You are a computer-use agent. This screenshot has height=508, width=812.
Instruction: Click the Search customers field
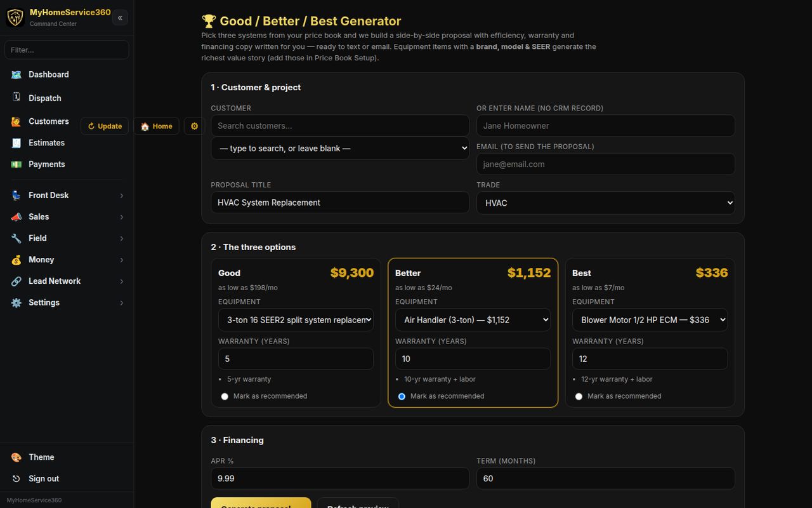(340, 126)
